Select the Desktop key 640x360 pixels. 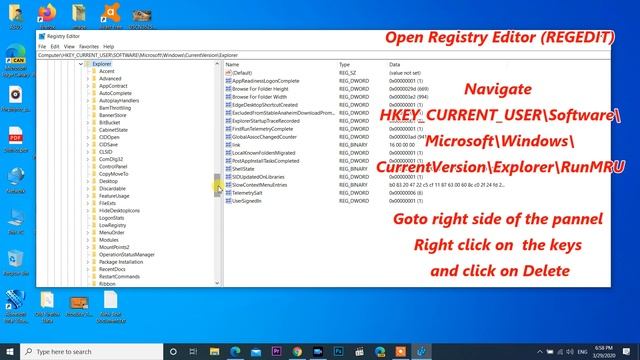108,181
